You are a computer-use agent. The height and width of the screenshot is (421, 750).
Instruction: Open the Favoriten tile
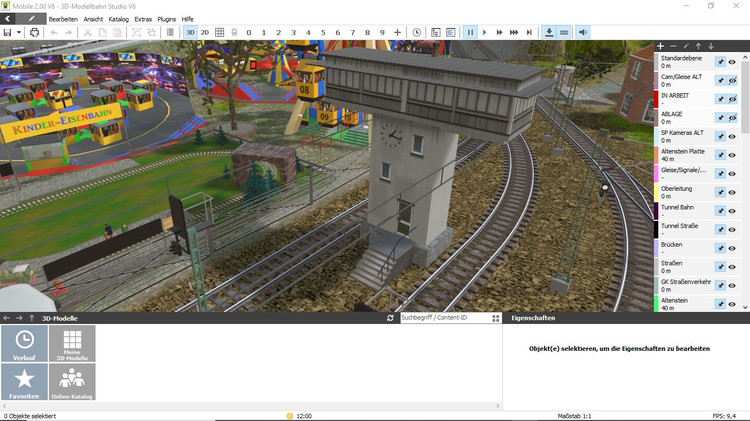[24, 382]
